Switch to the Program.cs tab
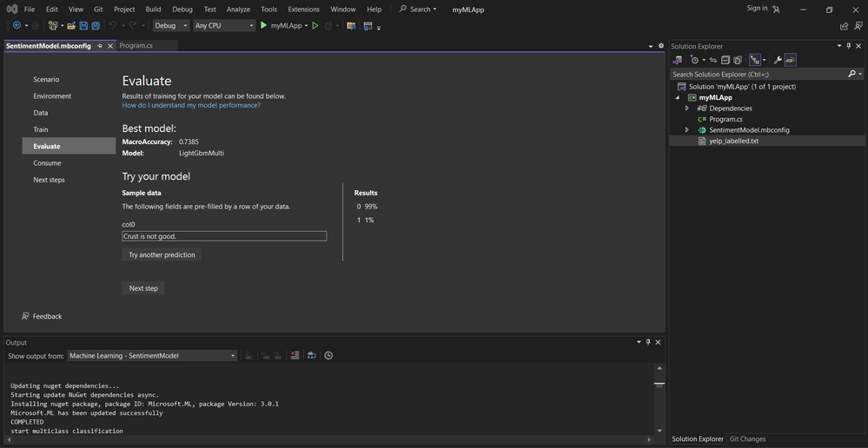 pos(136,46)
